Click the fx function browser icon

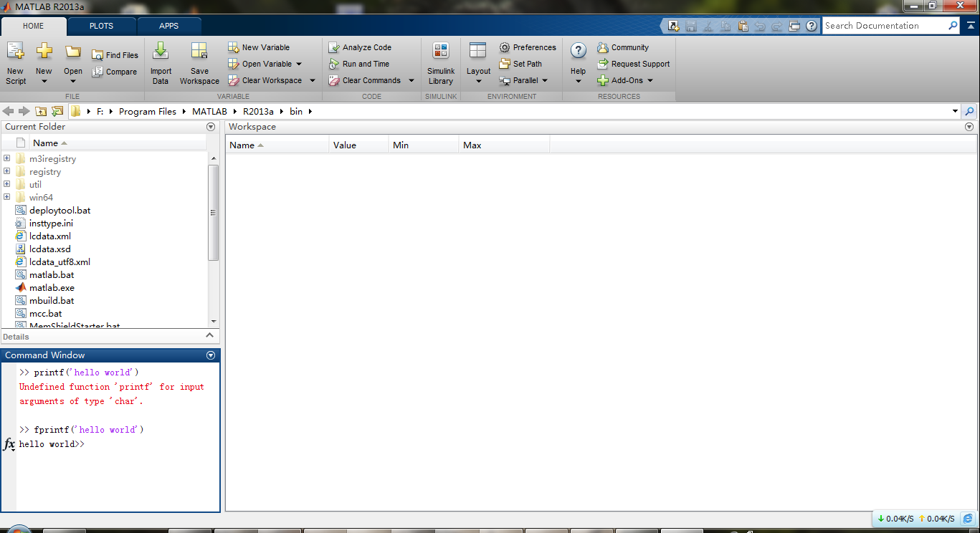click(9, 444)
